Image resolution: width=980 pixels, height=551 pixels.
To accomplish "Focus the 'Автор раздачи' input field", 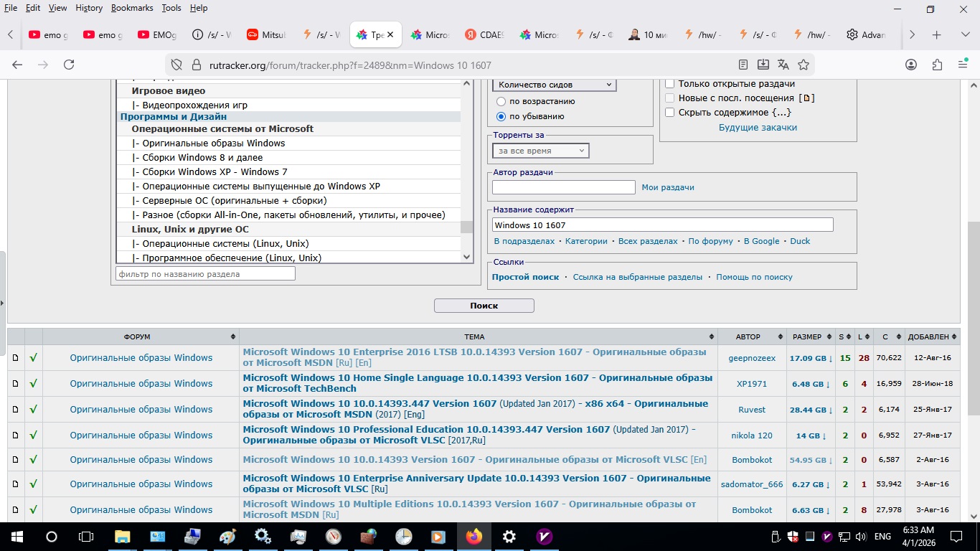I will (x=564, y=187).
